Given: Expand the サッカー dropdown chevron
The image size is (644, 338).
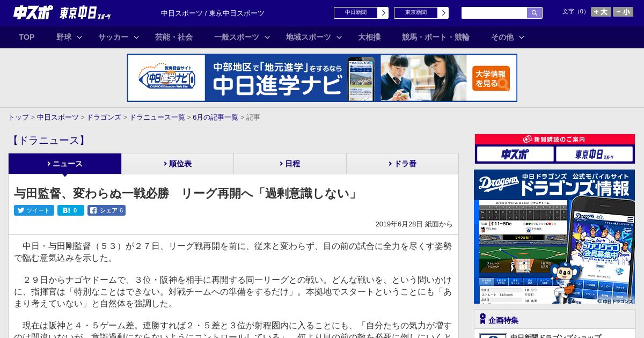Looking at the screenshot, I should 136,38.
